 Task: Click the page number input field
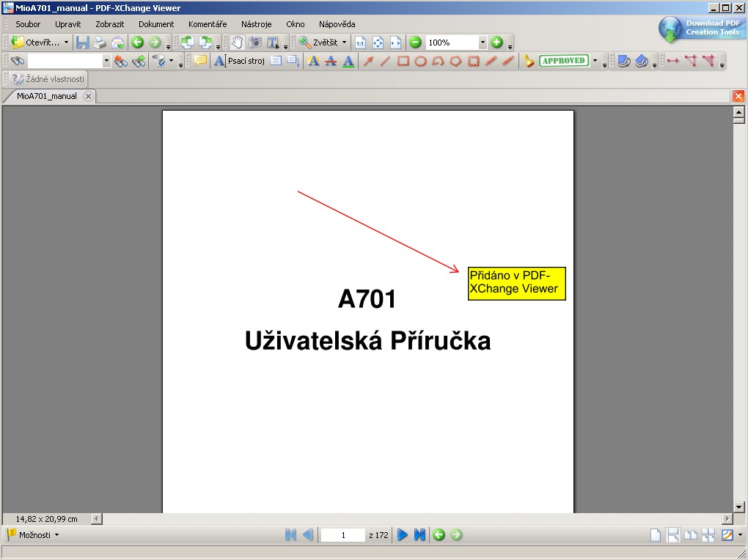(x=342, y=535)
